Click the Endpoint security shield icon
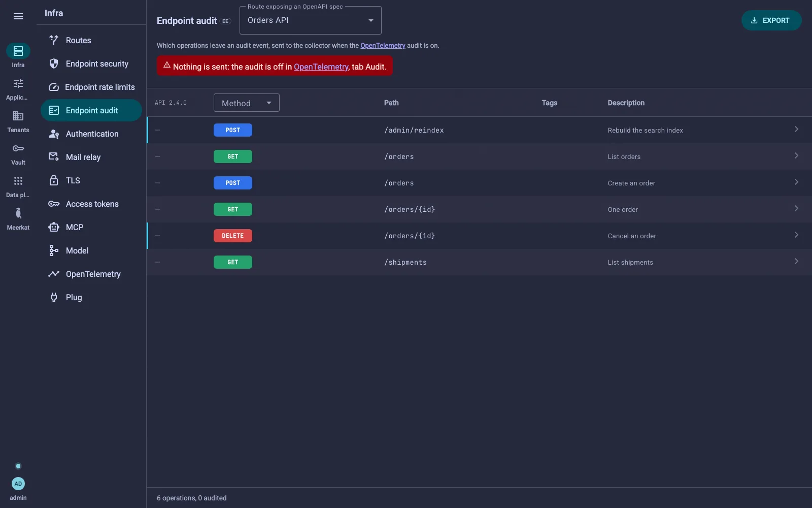Screen dimensions: 812x508 (x=54, y=63)
